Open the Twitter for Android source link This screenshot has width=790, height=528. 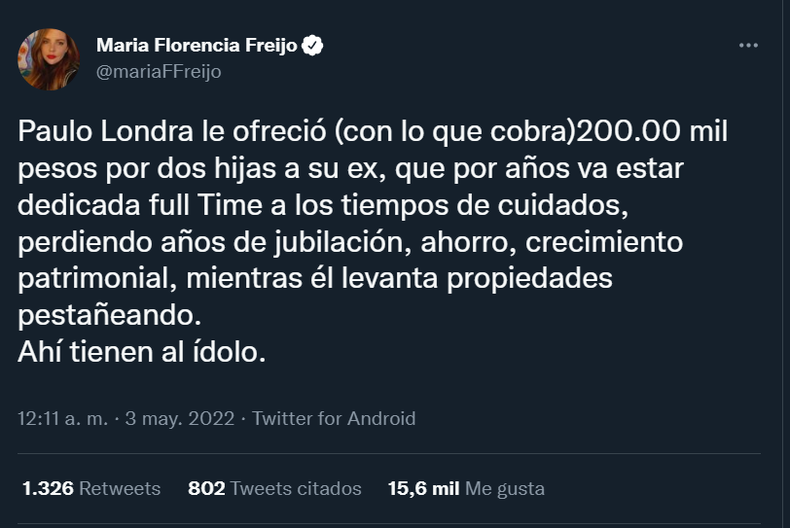[x=334, y=419]
